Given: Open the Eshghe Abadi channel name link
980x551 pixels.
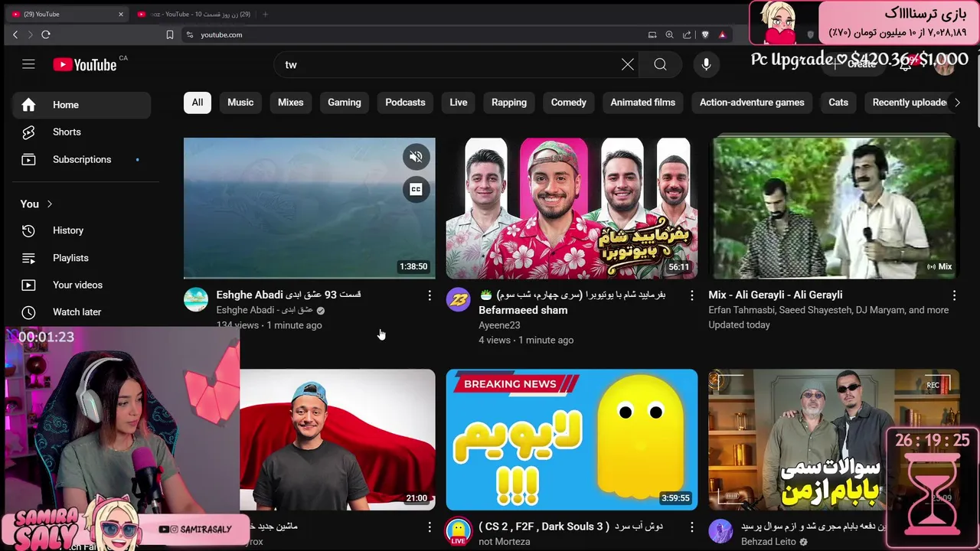Looking at the screenshot, I should pos(265,310).
